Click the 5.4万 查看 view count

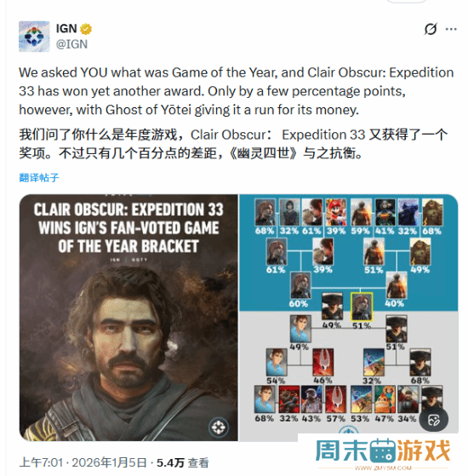pyautogui.click(x=183, y=462)
